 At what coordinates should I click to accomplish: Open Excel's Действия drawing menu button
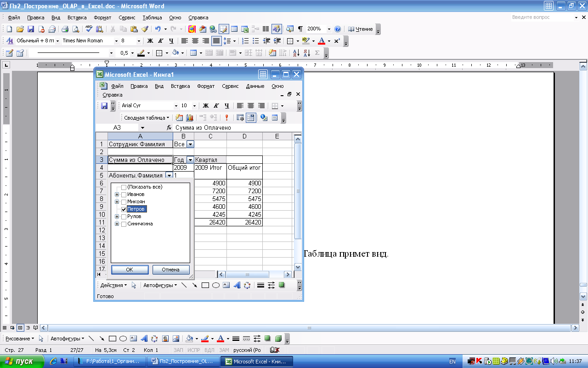(113, 285)
